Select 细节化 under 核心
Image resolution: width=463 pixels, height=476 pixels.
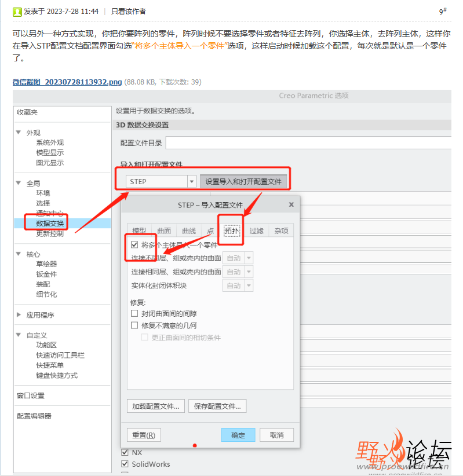pos(46,295)
